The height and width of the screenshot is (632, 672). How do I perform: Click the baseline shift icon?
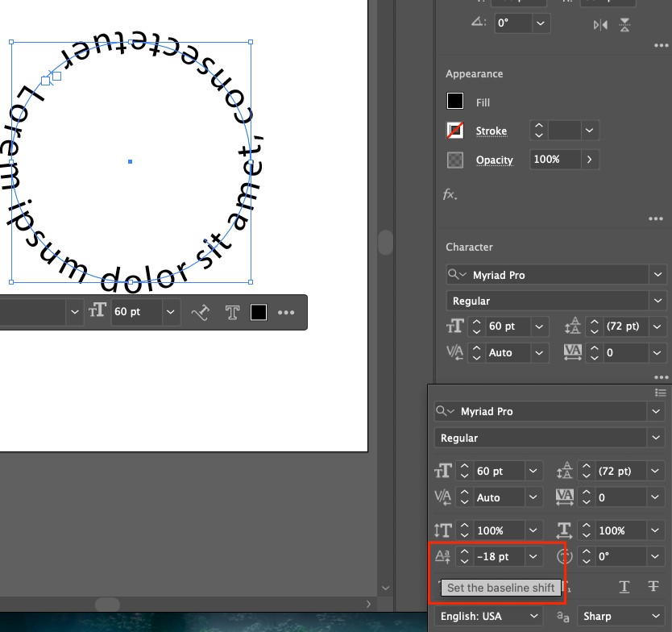(442, 556)
